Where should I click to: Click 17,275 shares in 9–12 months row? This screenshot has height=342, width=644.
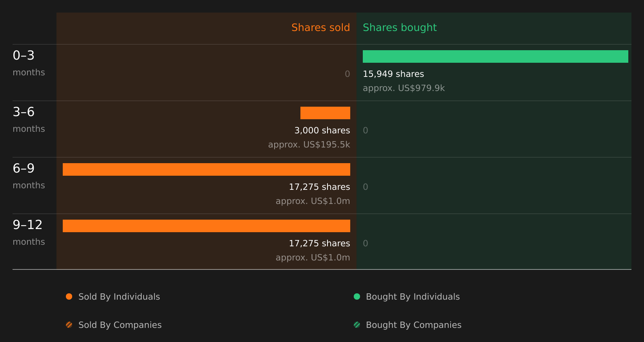coord(319,244)
